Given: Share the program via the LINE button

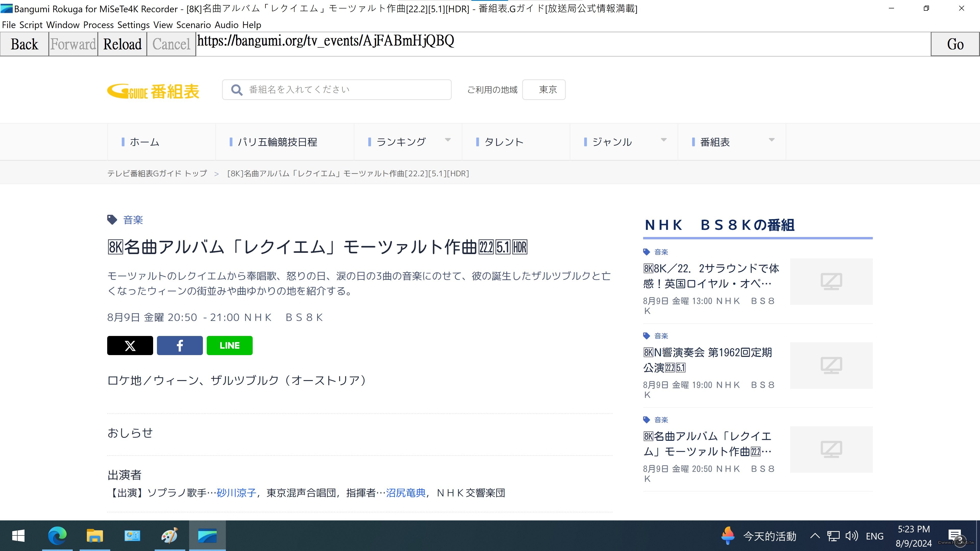Looking at the screenshot, I should pos(229,345).
